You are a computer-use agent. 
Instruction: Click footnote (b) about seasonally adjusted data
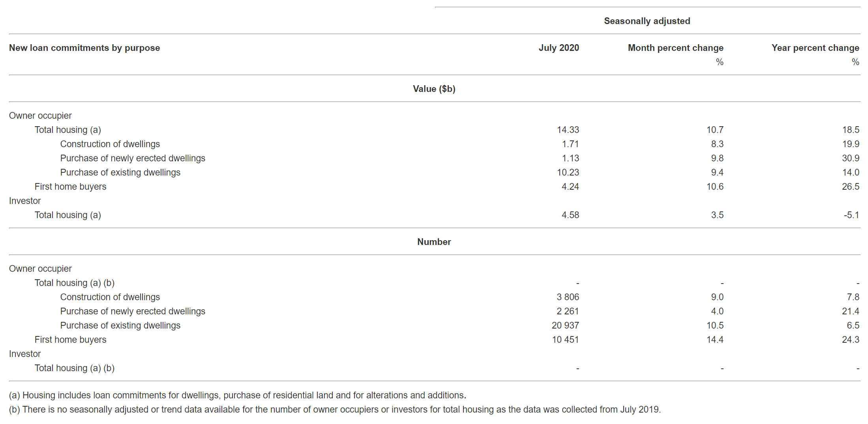(x=334, y=409)
